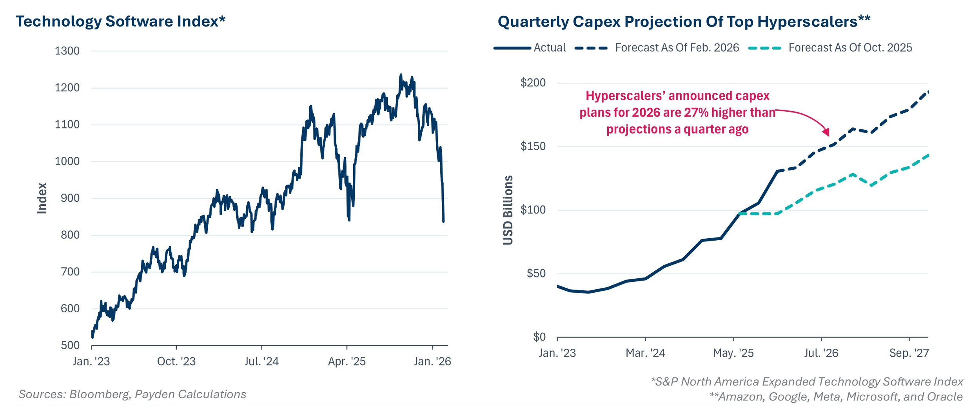Click the Jan. '26 label on software index axis
Image resolution: width=980 pixels, height=406 pixels.
click(x=432, y=361)
